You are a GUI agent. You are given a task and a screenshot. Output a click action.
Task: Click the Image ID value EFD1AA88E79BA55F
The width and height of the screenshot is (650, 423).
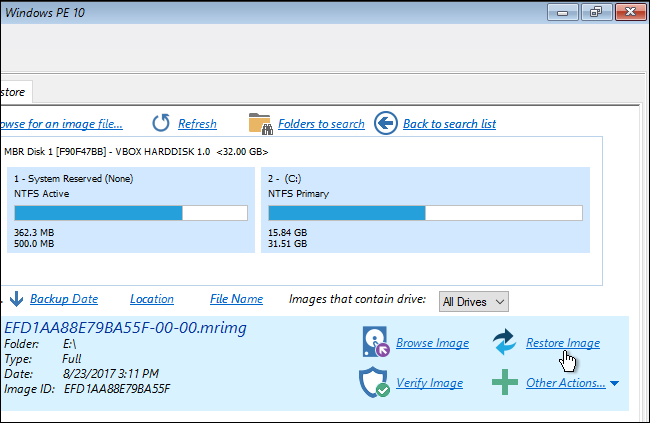[x=117, y=389]
